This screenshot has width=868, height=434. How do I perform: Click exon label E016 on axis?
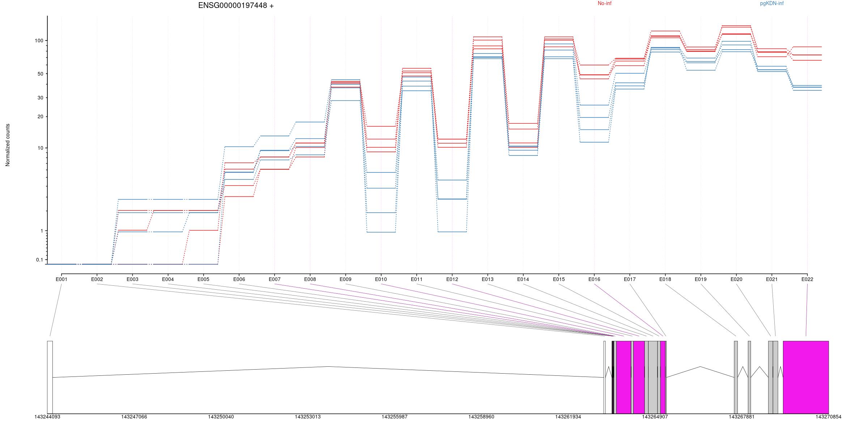pos(594,279)
